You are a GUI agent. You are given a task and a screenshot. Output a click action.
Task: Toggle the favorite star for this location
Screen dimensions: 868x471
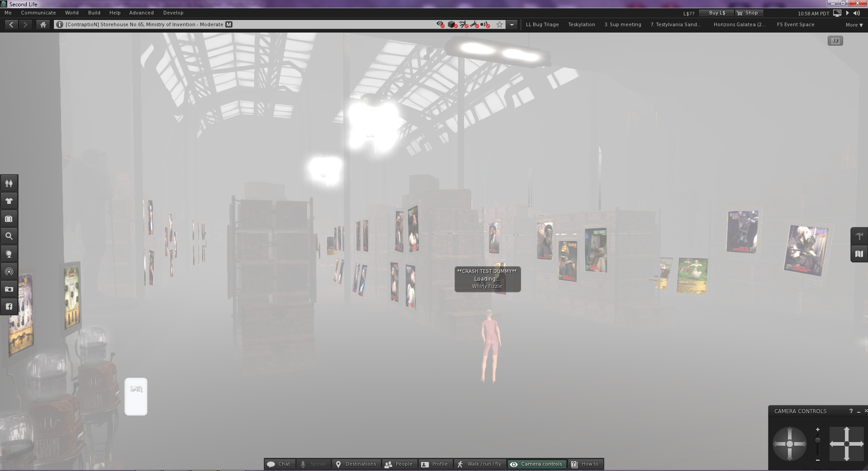[499, 24]
